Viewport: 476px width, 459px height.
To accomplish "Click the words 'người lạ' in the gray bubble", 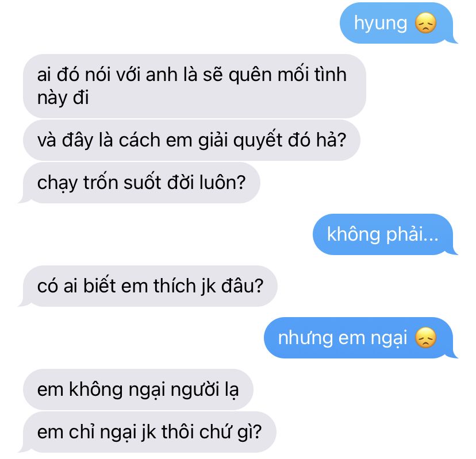I will 205,390.
